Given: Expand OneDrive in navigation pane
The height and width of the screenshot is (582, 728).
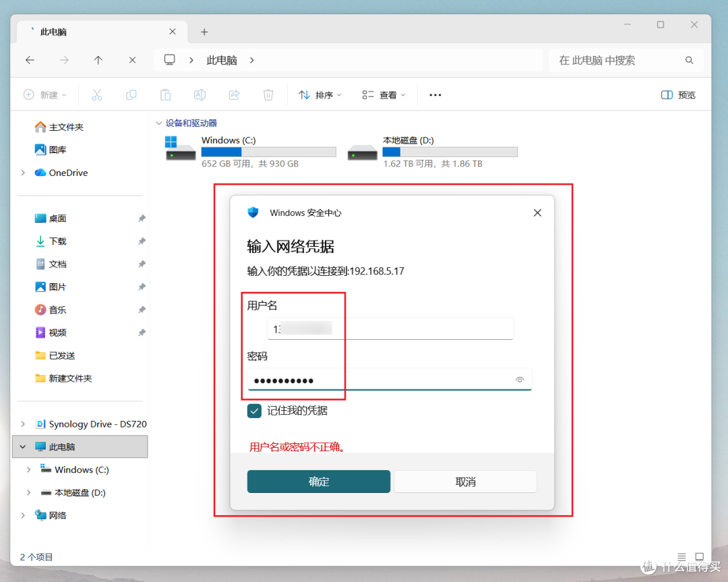Looking at the screenshot, I should [x=23, y=173].
